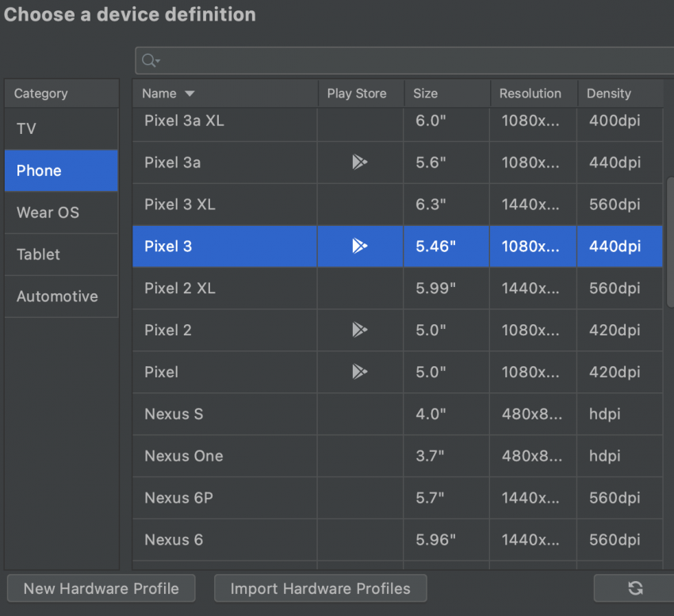
Task: Click New Hardware Profile button
Action: pos(101,588)
